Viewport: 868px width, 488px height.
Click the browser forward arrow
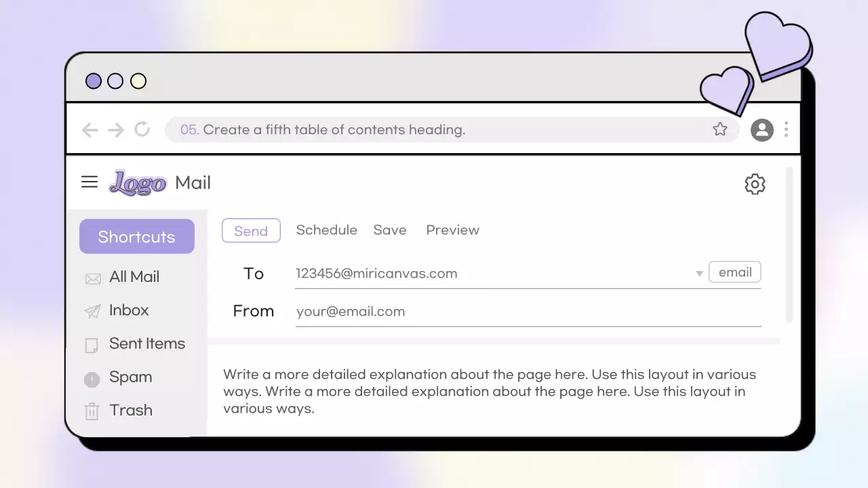click(x=116, y=129)
